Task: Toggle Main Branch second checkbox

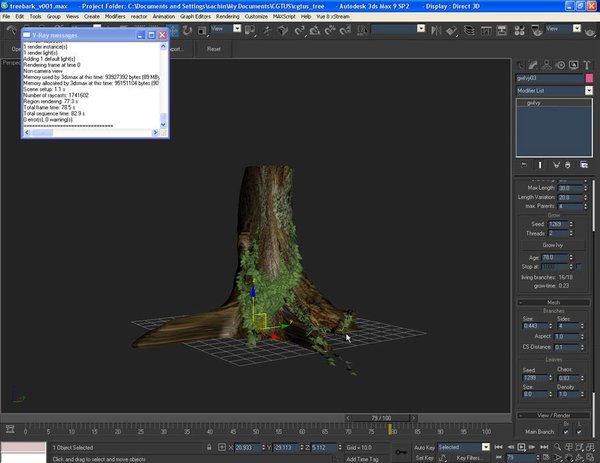Action: click(581, 430)
